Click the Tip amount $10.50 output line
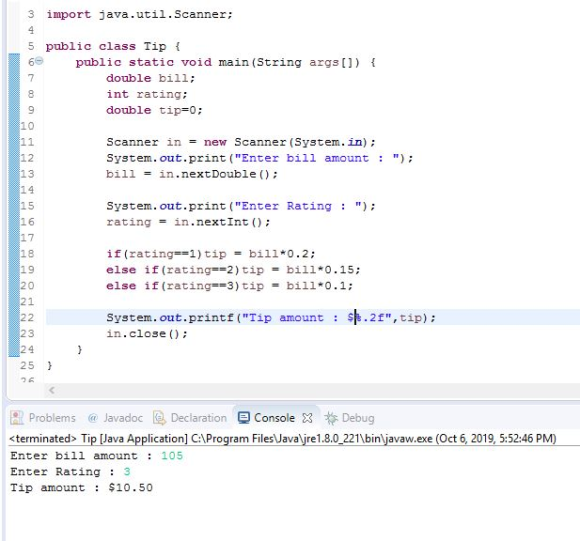The width and height of the screenshot is (580, 541). (x=81, y=488)
